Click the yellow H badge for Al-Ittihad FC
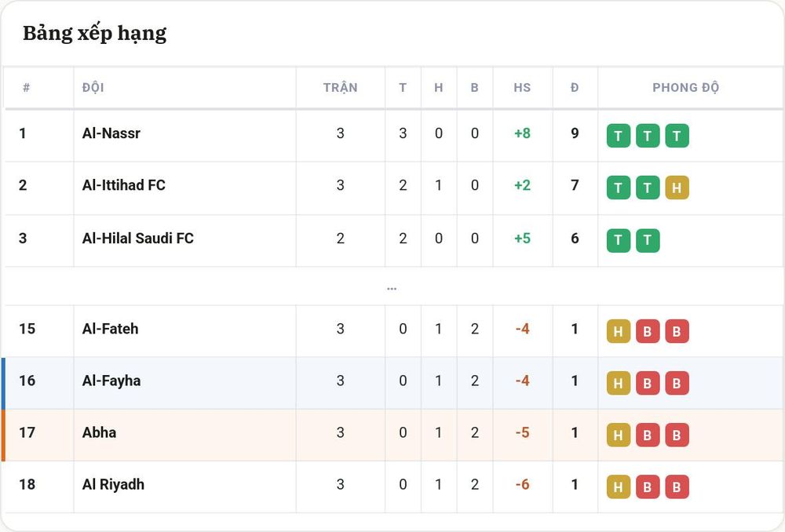785x532 pixels. [677, 188]
